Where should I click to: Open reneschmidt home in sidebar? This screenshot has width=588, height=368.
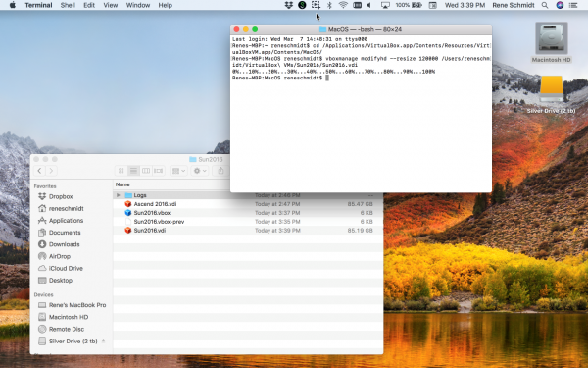[61, 208]
